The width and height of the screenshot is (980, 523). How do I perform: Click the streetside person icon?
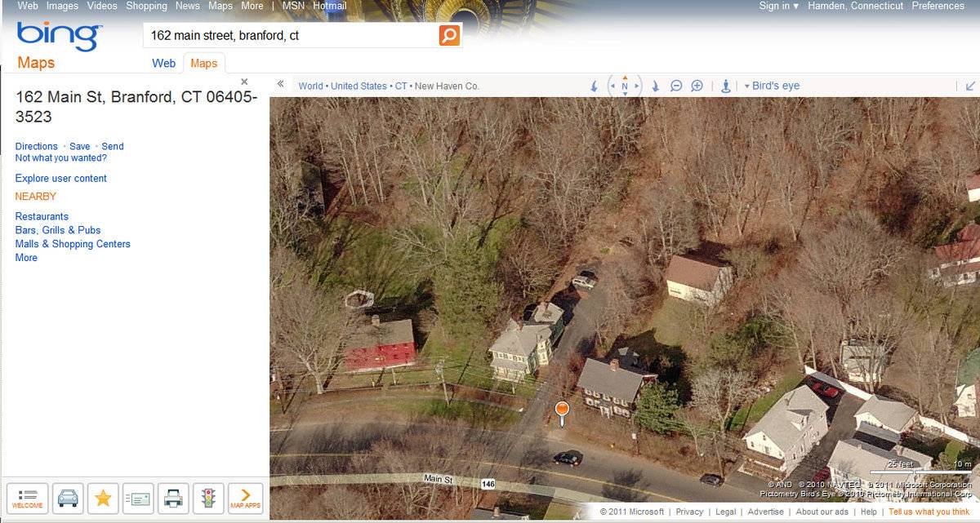[x=725, y=86]
